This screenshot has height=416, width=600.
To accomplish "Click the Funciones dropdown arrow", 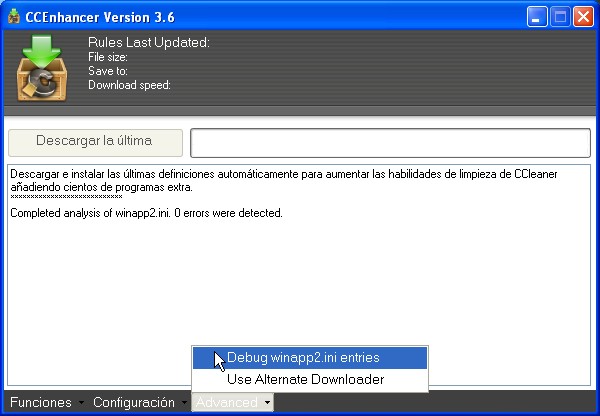I will coord(81,403).
